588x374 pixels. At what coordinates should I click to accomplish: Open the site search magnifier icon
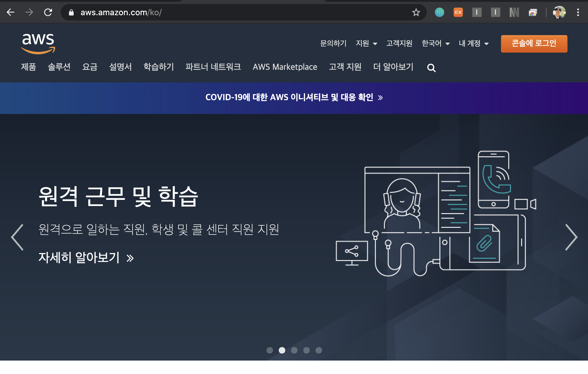coord(431,68)
